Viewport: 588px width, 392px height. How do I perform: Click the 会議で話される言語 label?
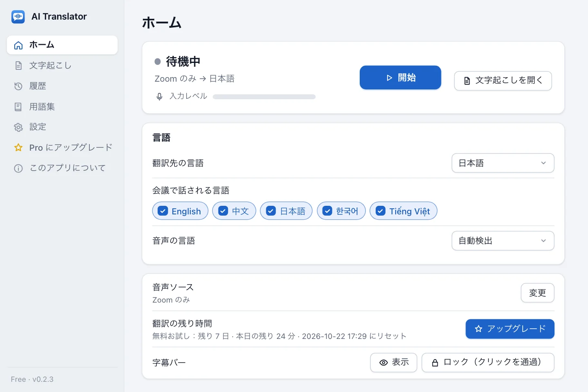191,191
